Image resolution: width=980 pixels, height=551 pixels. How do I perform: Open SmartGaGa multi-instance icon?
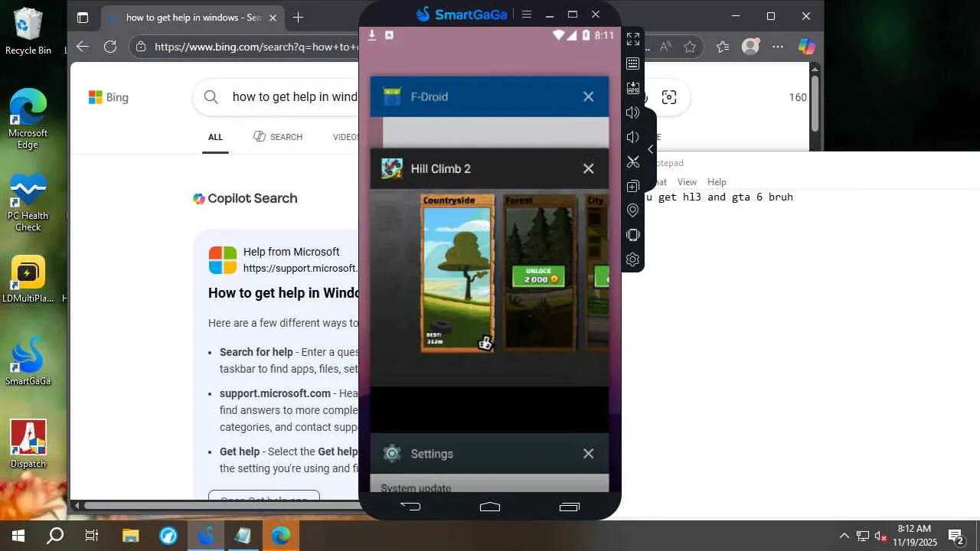pyautogui.click(x=633, y=186)
